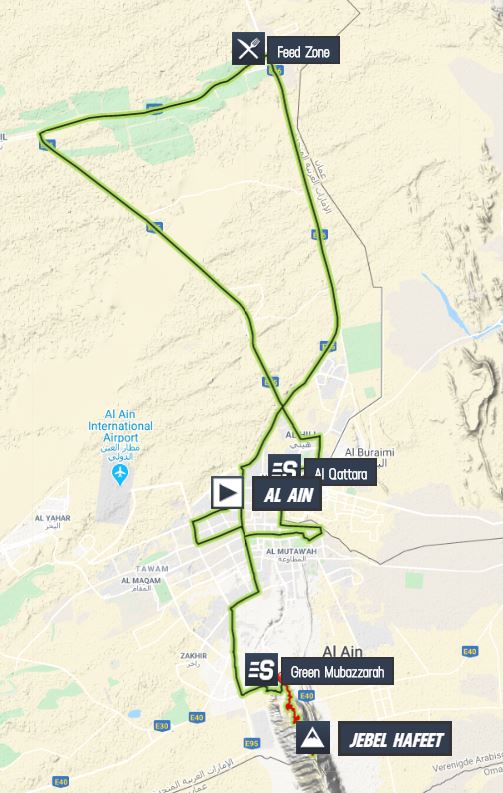This screenshot has height=793, width=503.
Task: Click the Al Ain International Airport text
Action: 120,426
